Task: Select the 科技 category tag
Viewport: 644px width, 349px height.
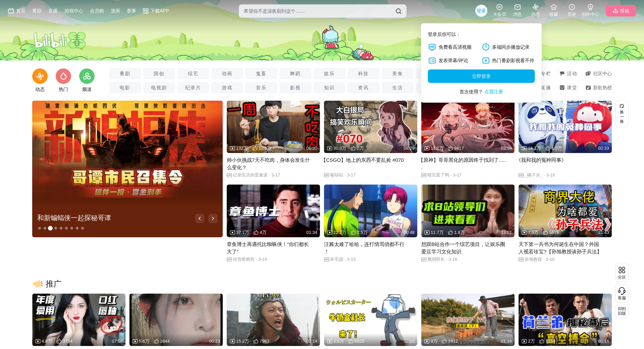Action: [x=363, y=73]
